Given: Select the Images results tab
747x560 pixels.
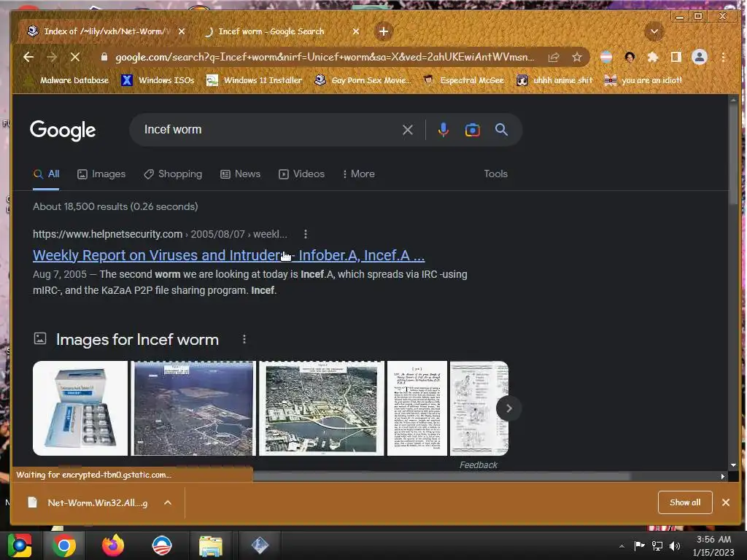Looking at the screenshot, I should (101, 174).
